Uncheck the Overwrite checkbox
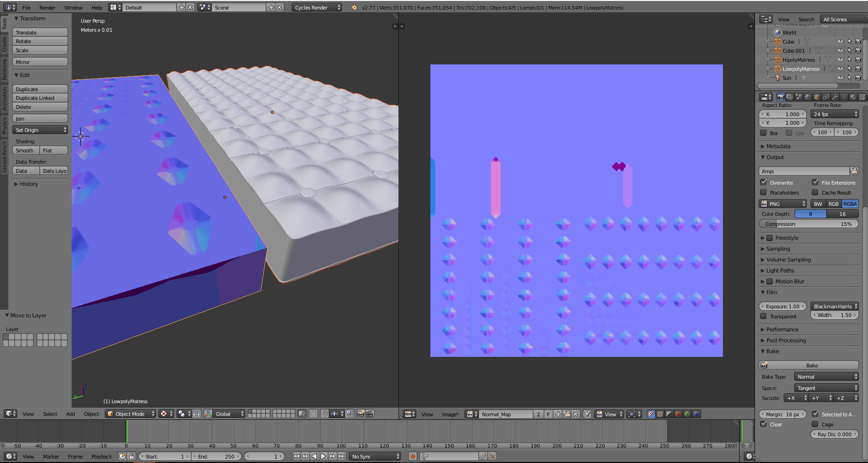The height and width of the screenshot is (463, 868). (x=764, y=182)
